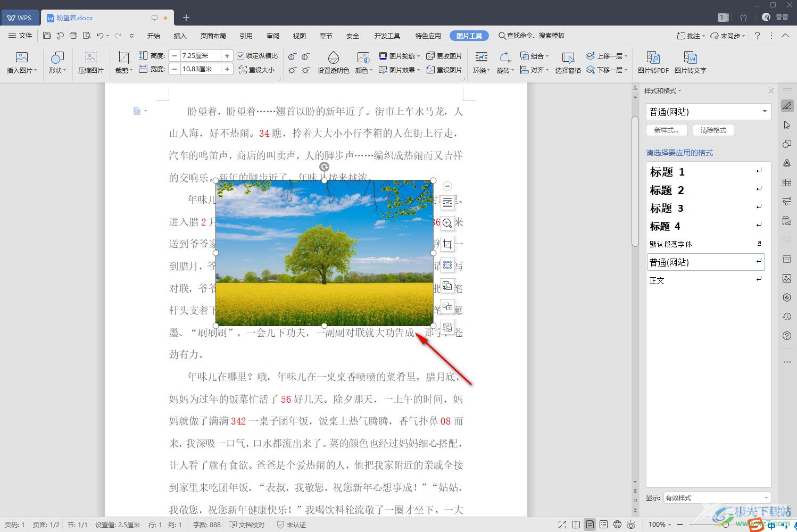Decrease height using the minus stepper
Screen dimensions: 797x532
(x=174, y=56)
